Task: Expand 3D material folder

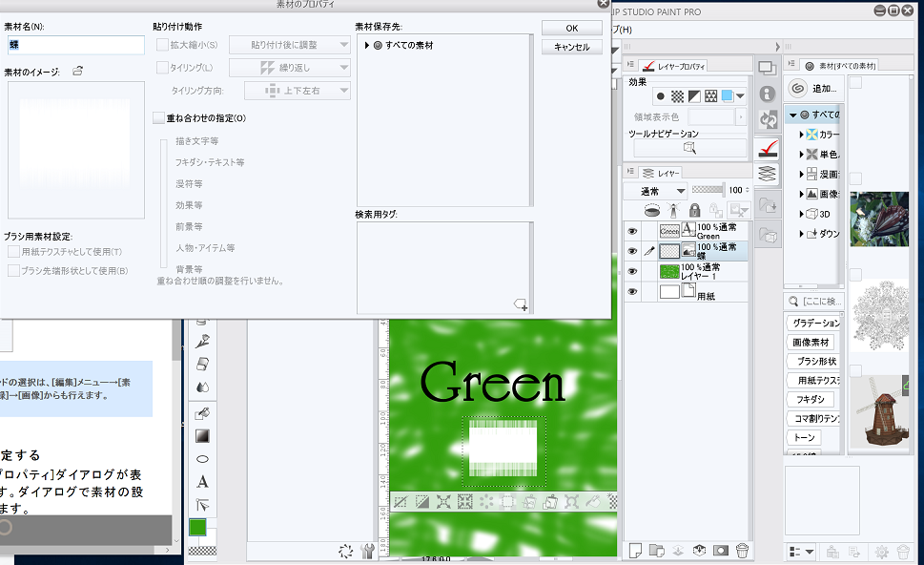Action: click(801, 214)
